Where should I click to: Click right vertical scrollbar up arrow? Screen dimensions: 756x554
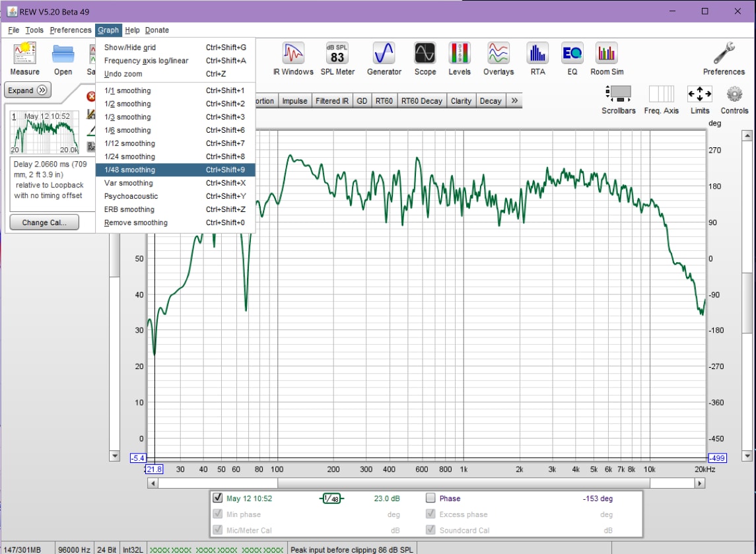(747, 135)
